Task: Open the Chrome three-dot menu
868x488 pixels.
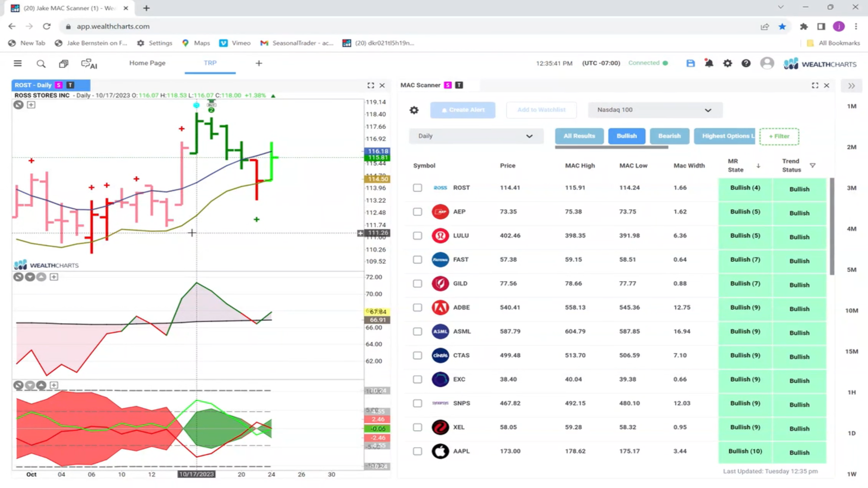Action: [856, 27]
